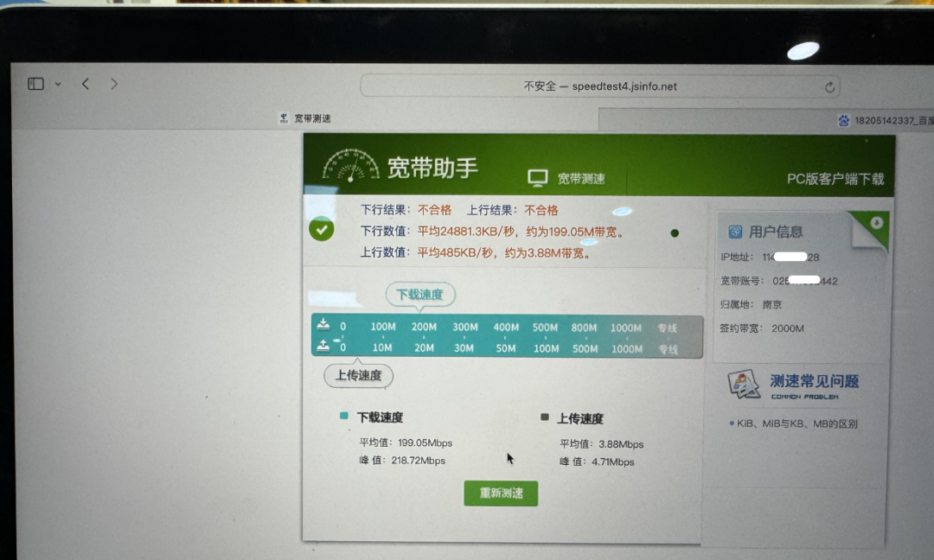Click the 上传速度 indicator bubble
The image size is (934, 560).
pos(358,375)
